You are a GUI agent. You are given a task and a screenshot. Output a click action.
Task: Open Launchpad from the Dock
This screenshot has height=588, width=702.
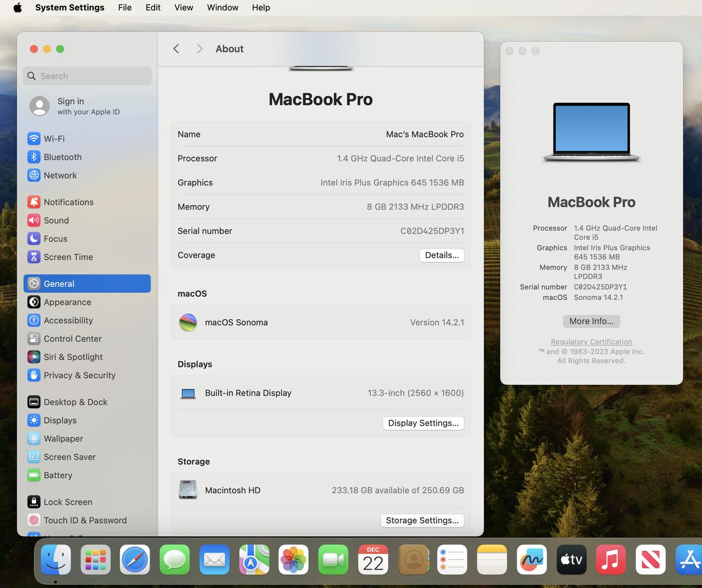pos(96,560)
